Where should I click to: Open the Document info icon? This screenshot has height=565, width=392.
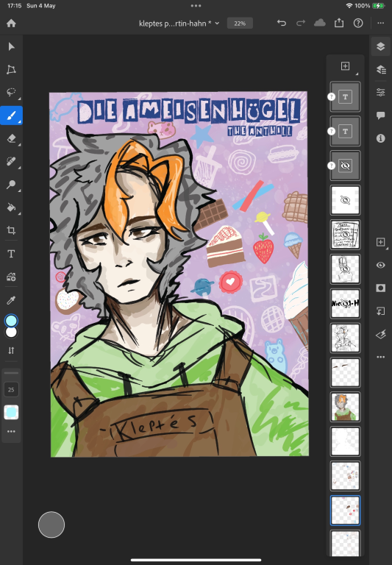click(380, 138)
